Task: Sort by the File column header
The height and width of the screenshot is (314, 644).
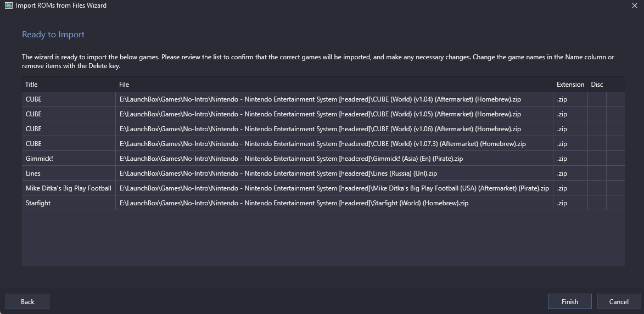Action: [x=334, y=84]
